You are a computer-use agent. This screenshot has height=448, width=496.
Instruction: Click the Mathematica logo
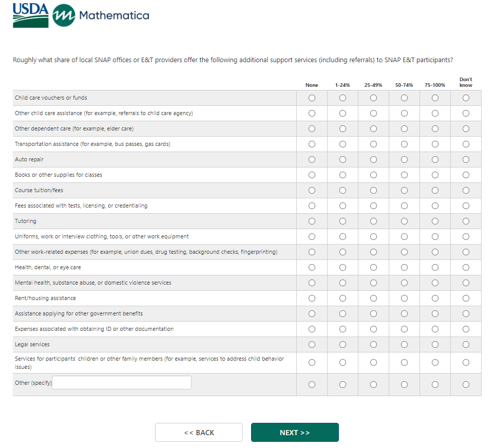pyautogui.click(x=101, y=15)
